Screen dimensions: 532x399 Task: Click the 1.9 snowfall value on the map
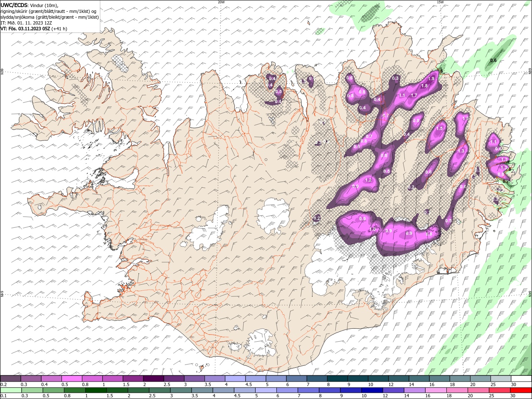(x=431, y=79)
